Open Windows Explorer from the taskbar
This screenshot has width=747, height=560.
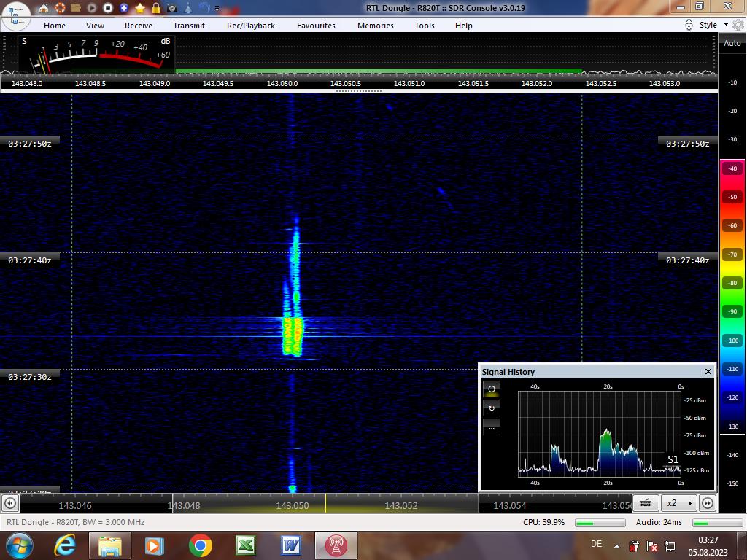(x=110, y=545)
